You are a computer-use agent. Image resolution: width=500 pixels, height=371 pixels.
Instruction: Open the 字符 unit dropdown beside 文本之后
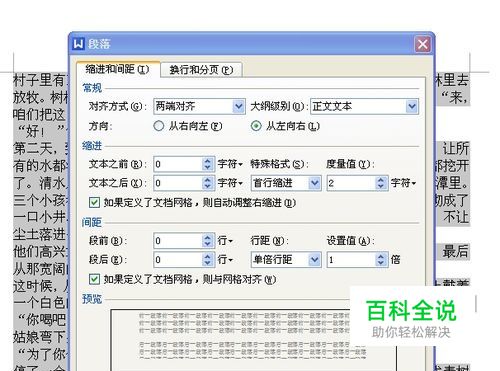230,183
